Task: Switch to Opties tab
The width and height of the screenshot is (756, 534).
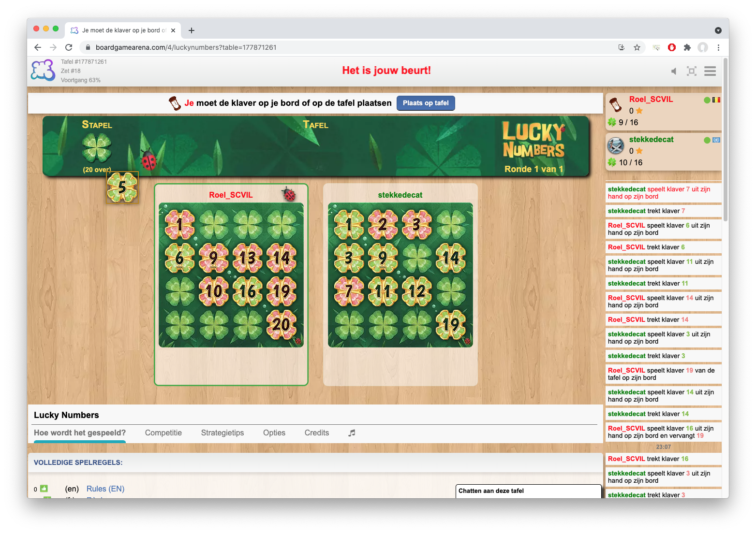Action: pyautogui.click(x=274, y=433)
